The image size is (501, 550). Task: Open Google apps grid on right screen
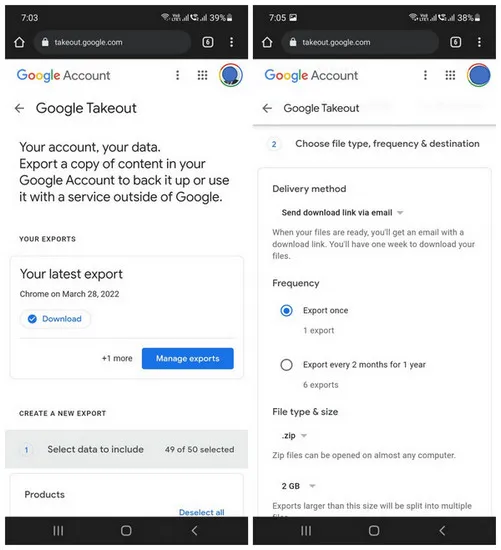[450, 75]
